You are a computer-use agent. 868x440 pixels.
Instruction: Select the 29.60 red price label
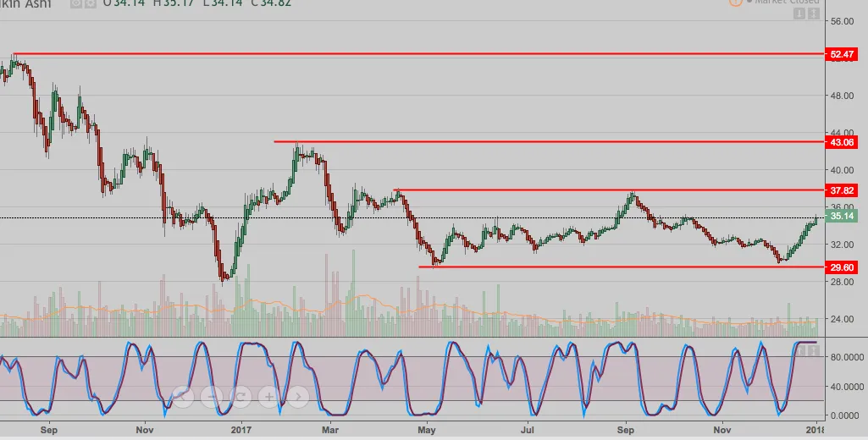(842, 267)
